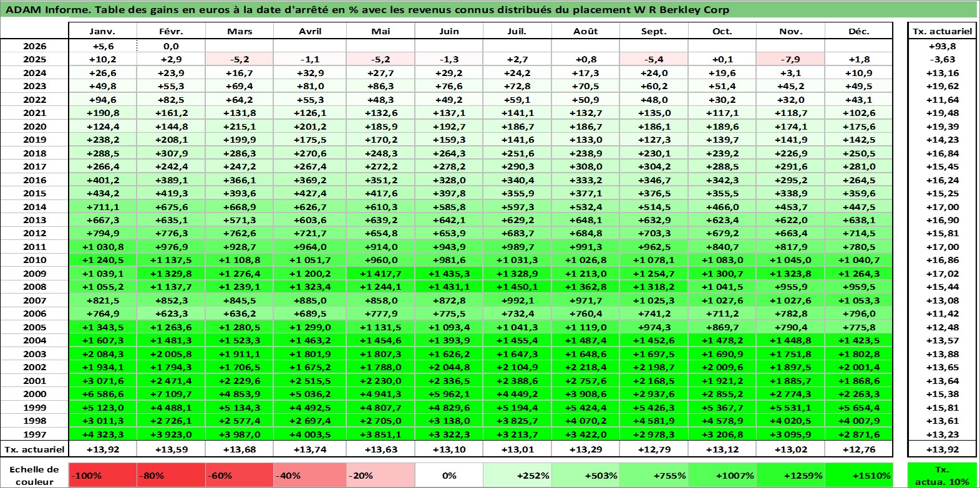
Task: Click the +1510% green color scale swatch
Action: coord(859,476)
